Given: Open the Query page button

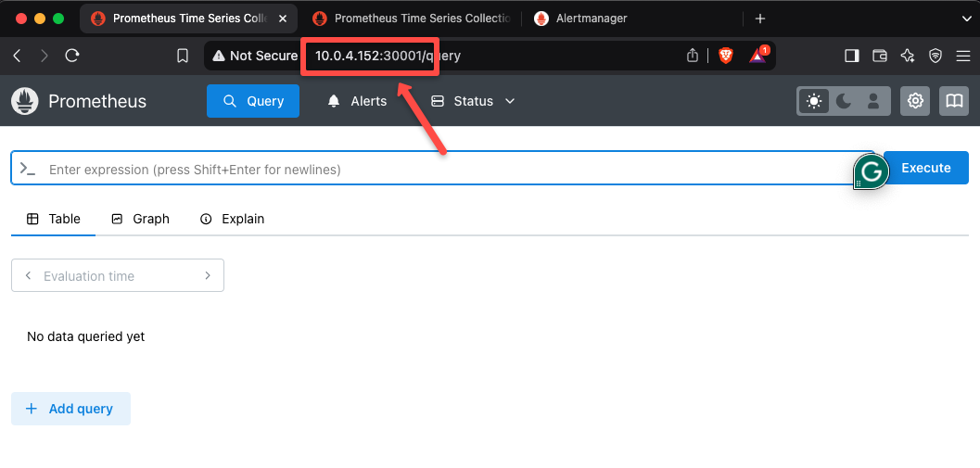Looking at the screenshot, I should (x=253, y=101).
